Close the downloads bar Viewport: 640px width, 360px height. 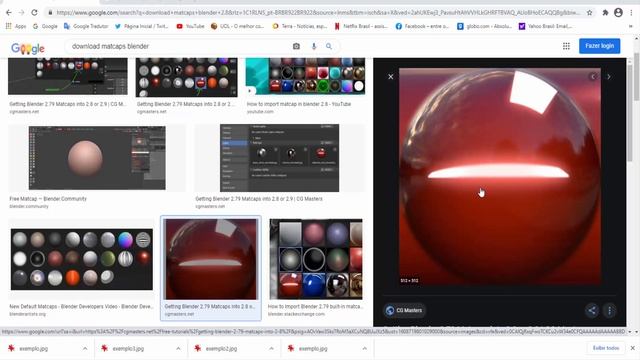pyautogui.click(x=632, y=348)
